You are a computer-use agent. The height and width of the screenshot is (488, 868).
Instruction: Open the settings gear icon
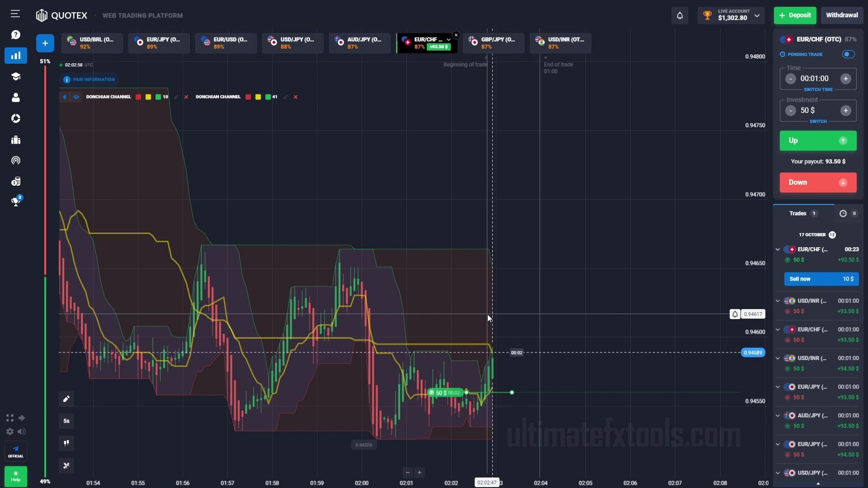point(10,432)
